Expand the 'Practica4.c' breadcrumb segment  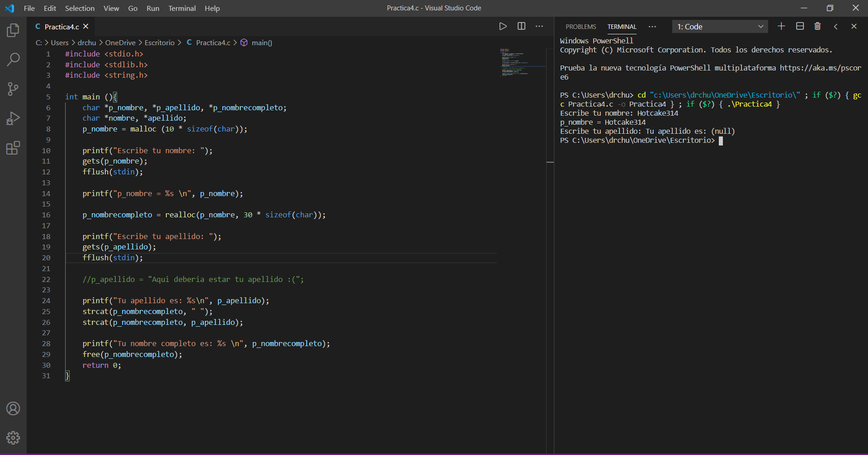(213, 42)
